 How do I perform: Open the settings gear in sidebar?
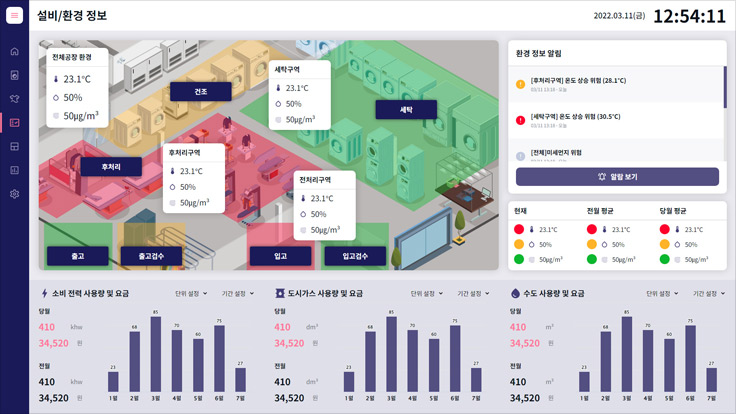coord(14,194)
